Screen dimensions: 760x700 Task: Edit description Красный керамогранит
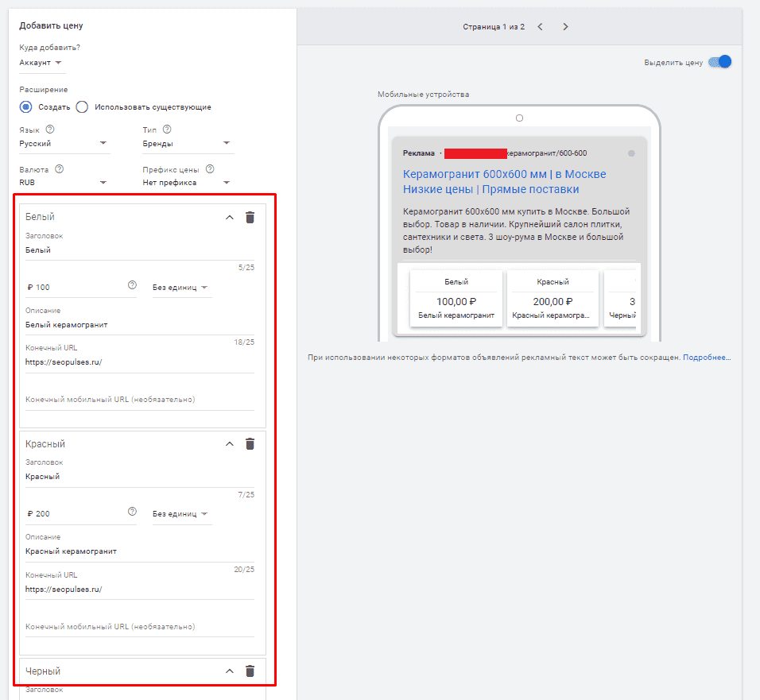tap(140, 551)
